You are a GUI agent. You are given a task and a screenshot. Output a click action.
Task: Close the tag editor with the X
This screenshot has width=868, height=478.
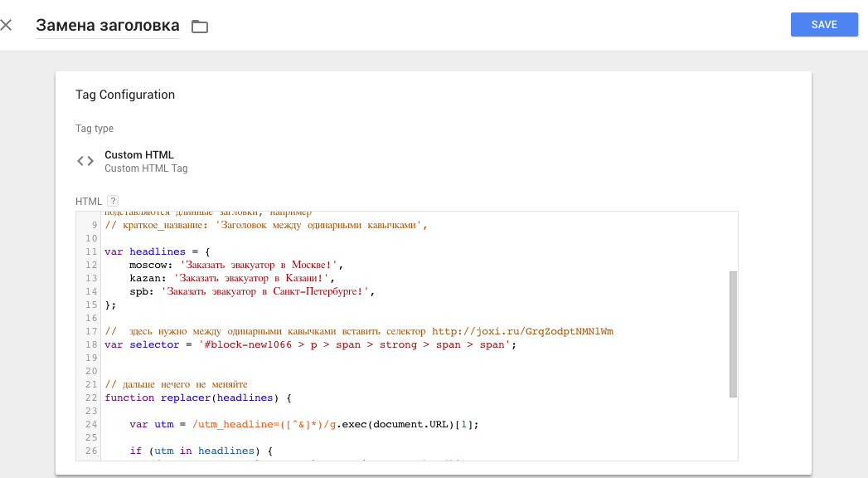(x=7, y=25)
